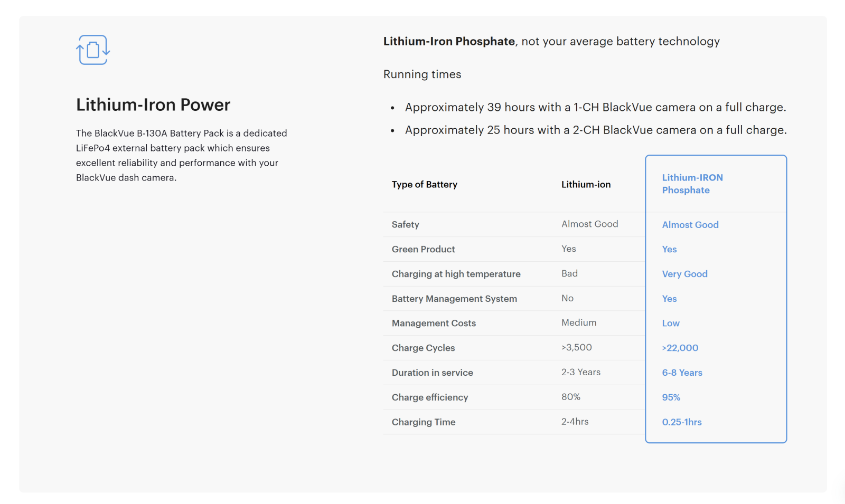Click the 25 hours 2-CH bullet point

point(595,130)
